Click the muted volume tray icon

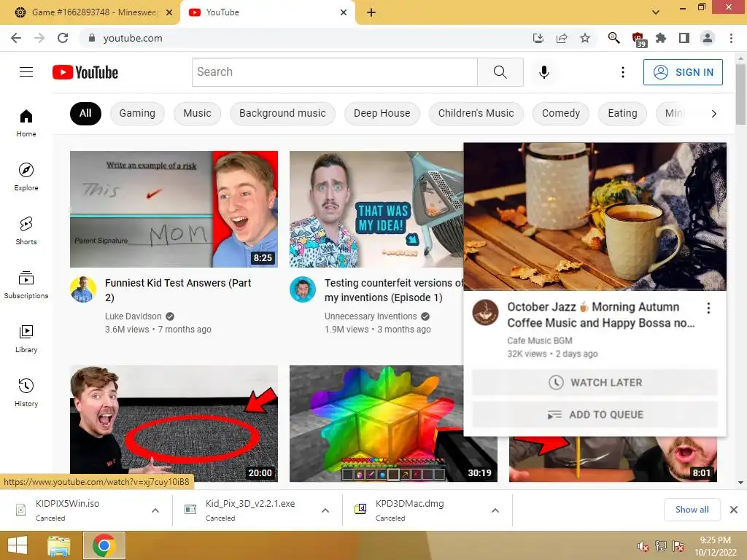[643, 546]
